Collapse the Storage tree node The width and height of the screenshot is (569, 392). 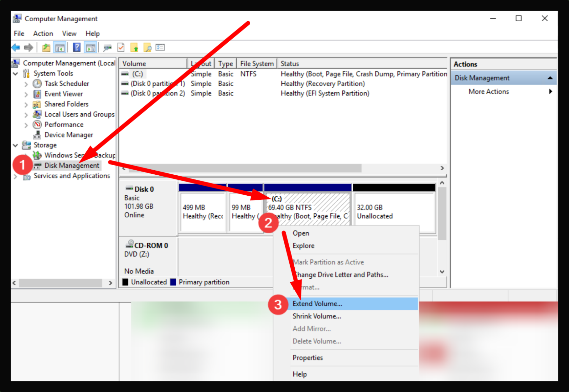point(16,145)
